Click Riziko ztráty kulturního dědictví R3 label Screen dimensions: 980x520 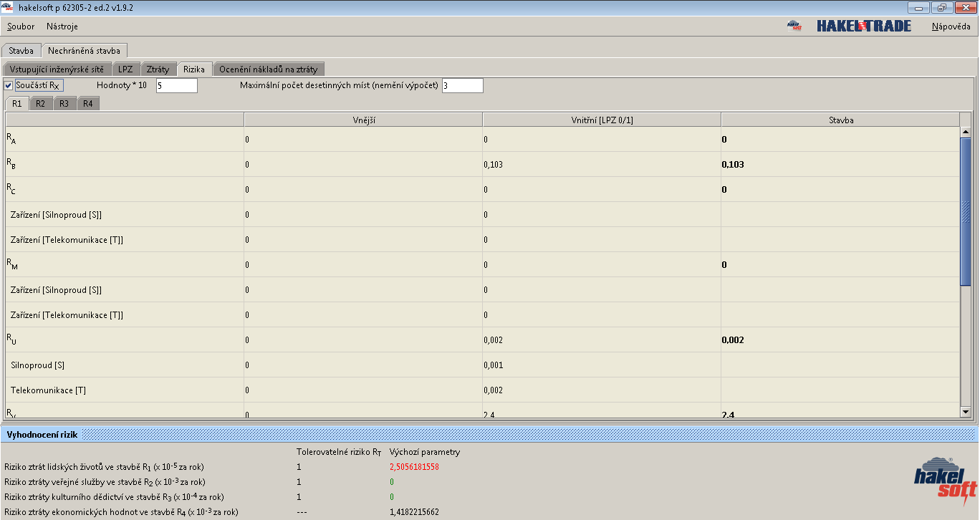tap(114, 496)
